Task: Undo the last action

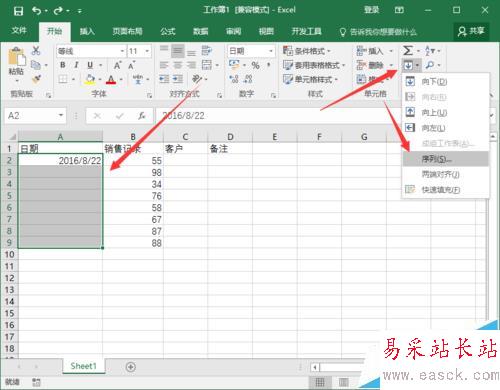Action: (x=37, y=11)
